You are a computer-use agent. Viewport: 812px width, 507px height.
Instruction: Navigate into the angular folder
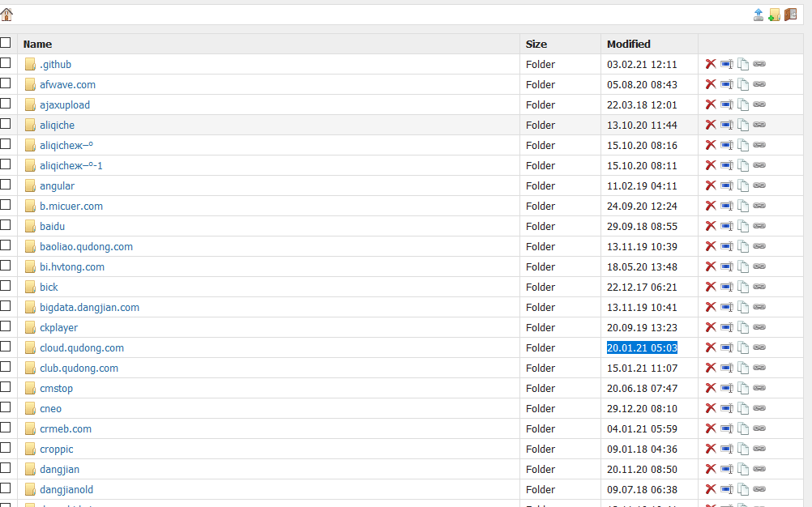tap(57, 185)
